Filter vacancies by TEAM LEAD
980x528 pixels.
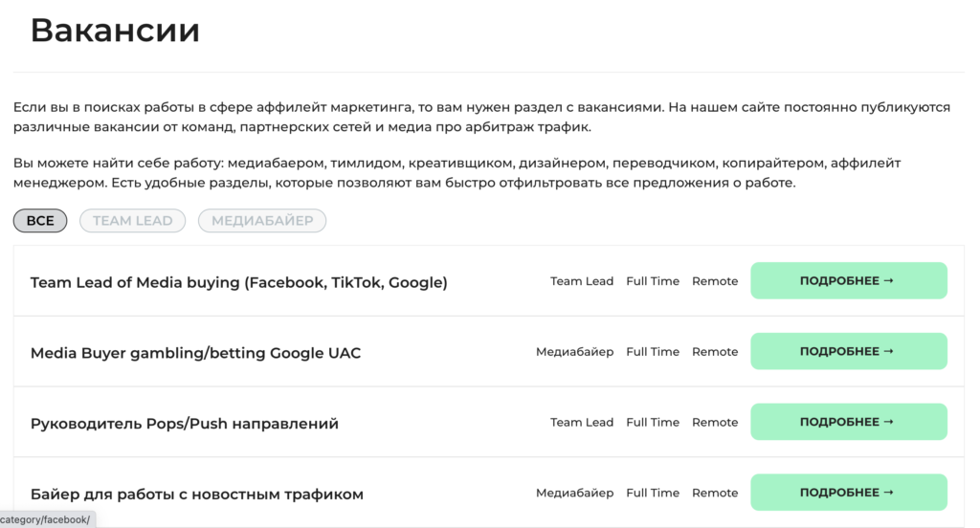pyautogui.click(x=132, y=221)
